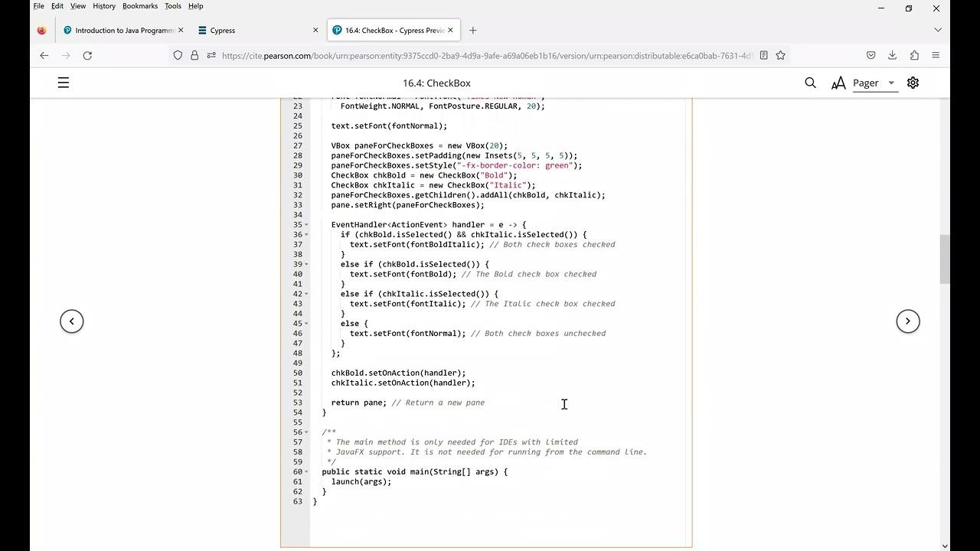This screenshot has height=551, width=980.
Task: Click 'chkItalic.setOnAction(handler);' code line
Action: (403, 383)
